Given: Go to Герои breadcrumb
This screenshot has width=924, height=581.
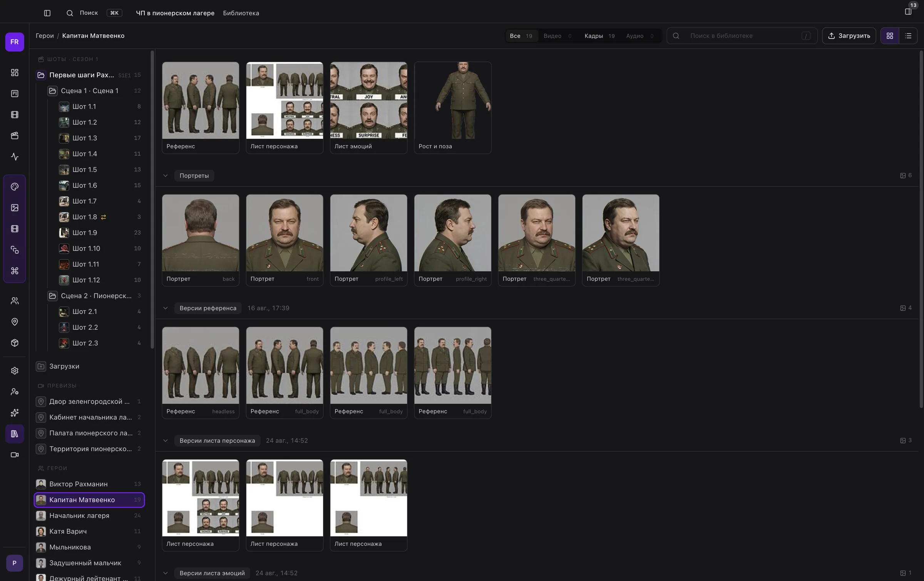Looking at the screenshot, I should point(45,36).
